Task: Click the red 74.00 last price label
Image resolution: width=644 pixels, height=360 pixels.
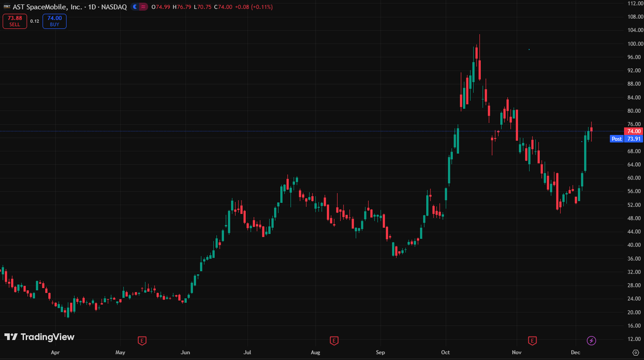Action: 634,131
